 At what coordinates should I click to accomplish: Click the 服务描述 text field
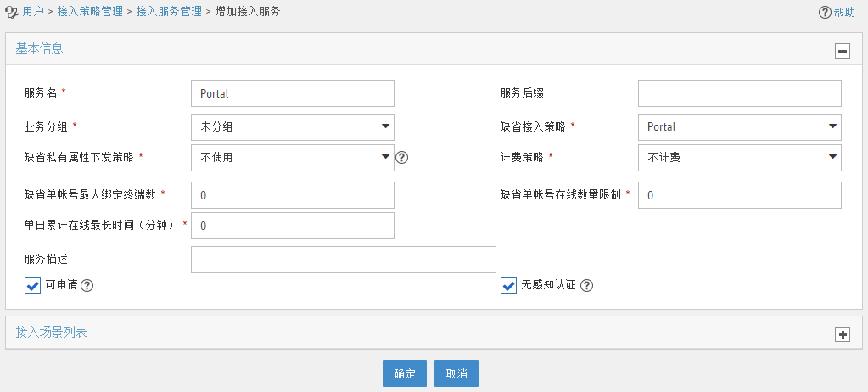(x=344, y=260)
